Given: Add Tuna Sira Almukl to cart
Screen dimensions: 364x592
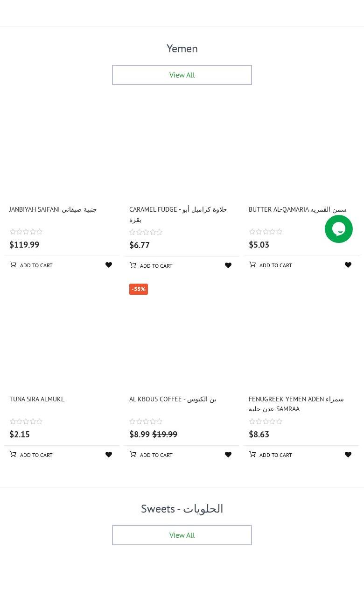Looking at the screenshot, I should 31,455.
